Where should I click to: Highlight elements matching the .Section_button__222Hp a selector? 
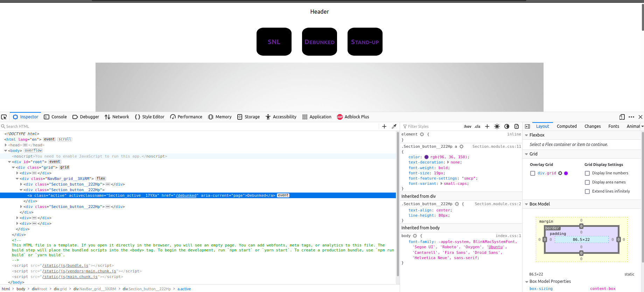pyautogui.click(x=462, y=147)
